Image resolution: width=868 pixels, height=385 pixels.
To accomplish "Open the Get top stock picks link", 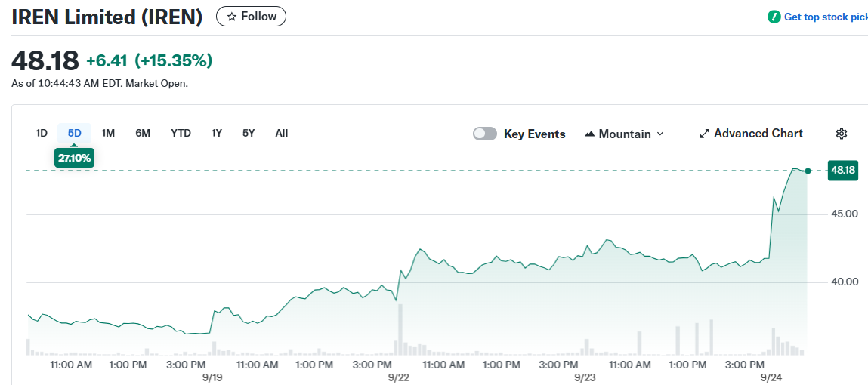I will 826,17.
